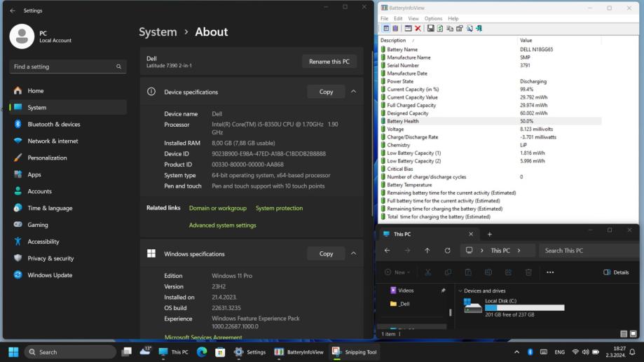The height and width of the screenshot is (362, 644).
Task: Switch to details list view in Explorer status bar
Action: (624, 334)
